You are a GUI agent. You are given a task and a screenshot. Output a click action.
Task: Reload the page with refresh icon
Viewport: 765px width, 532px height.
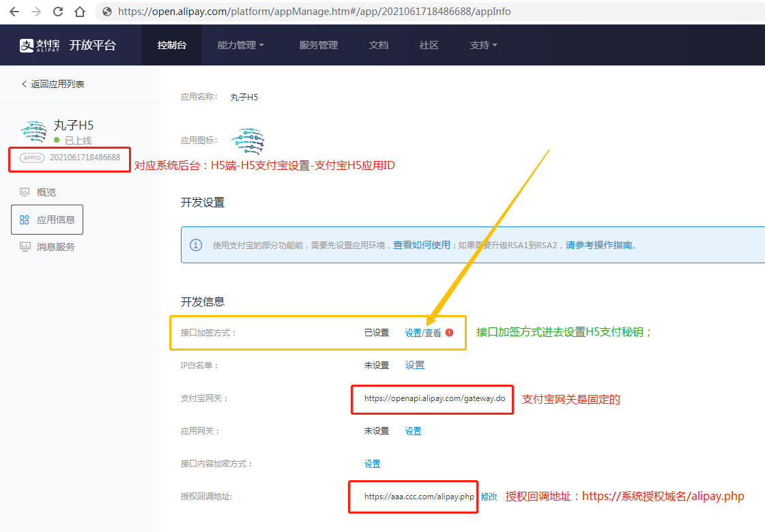pyautogui.click(x=58, y=12)
